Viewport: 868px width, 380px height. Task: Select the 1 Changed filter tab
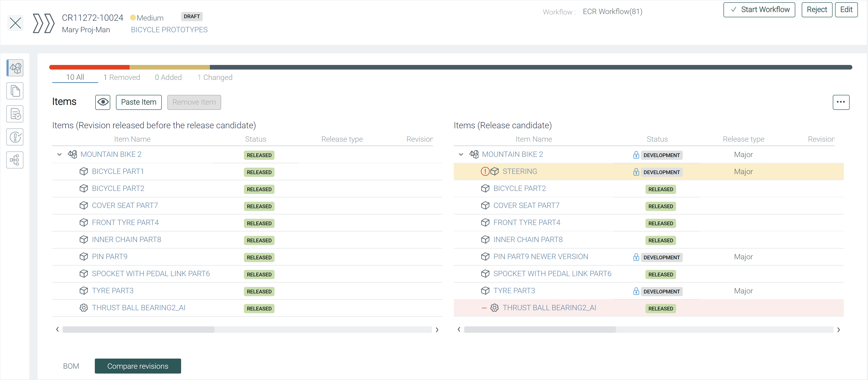(215, 77)
